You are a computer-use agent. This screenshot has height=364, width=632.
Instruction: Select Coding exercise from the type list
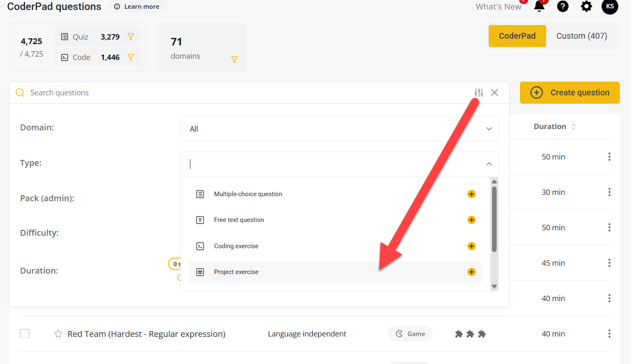point(236,246)
